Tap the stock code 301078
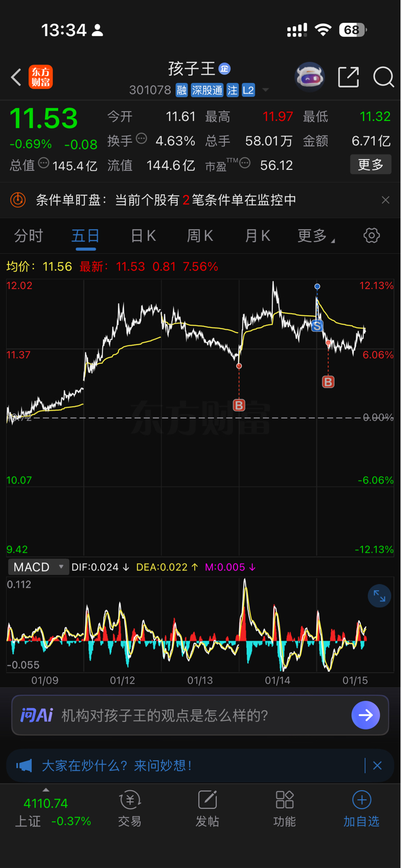The width and height of the screenshot is (401, 868). 150,91
